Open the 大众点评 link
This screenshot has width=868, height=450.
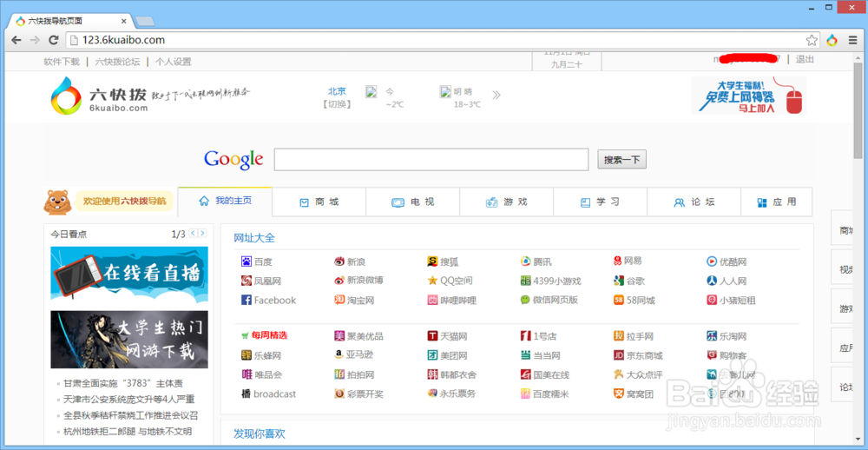(x=644, y=375)
